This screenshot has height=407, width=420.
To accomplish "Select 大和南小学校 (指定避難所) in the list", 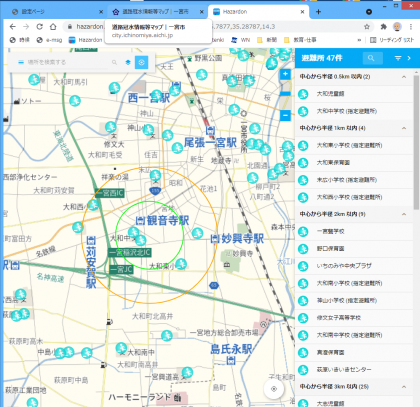I will (x=354, y=283).
